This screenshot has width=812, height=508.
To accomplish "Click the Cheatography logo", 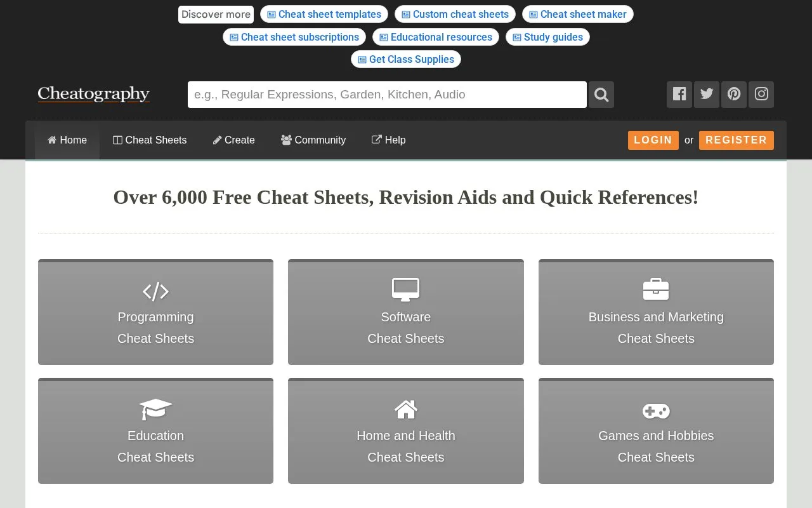I will tap(94, 94).
